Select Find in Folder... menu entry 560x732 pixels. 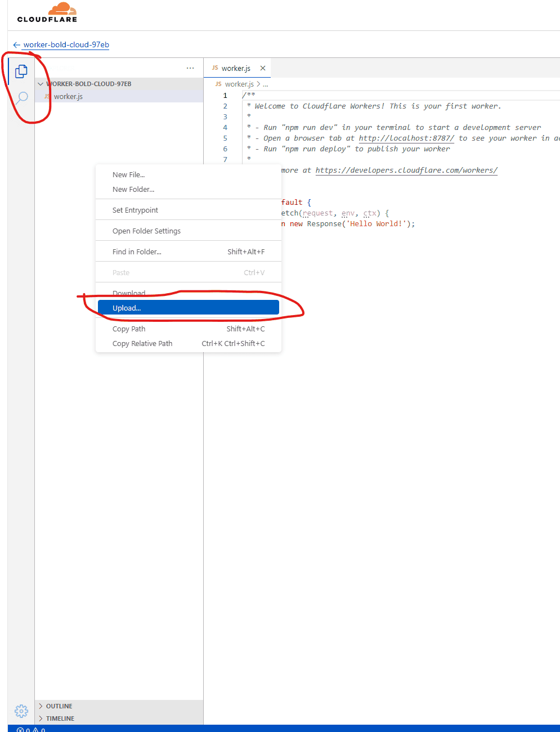[x=137, y=252]
